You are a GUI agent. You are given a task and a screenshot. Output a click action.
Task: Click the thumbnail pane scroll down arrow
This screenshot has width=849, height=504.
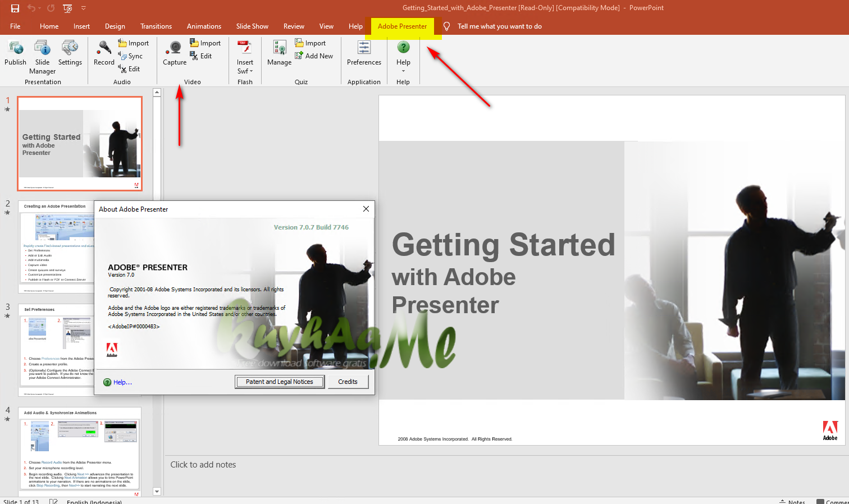tap(157, 492)
